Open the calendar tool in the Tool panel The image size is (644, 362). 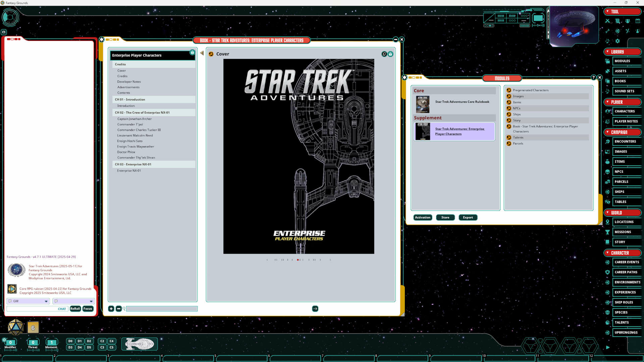[638, 21]
